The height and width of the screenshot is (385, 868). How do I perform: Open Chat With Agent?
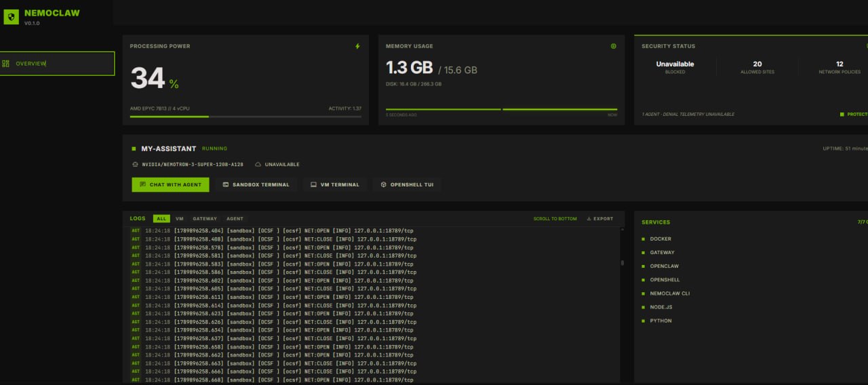[x=171, y=184]
